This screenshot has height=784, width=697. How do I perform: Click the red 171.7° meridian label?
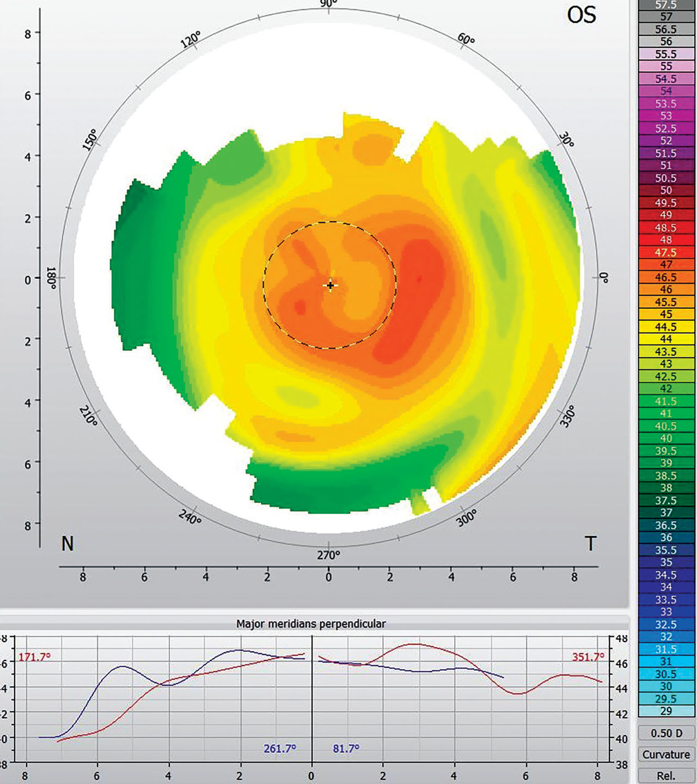point(34,657)
